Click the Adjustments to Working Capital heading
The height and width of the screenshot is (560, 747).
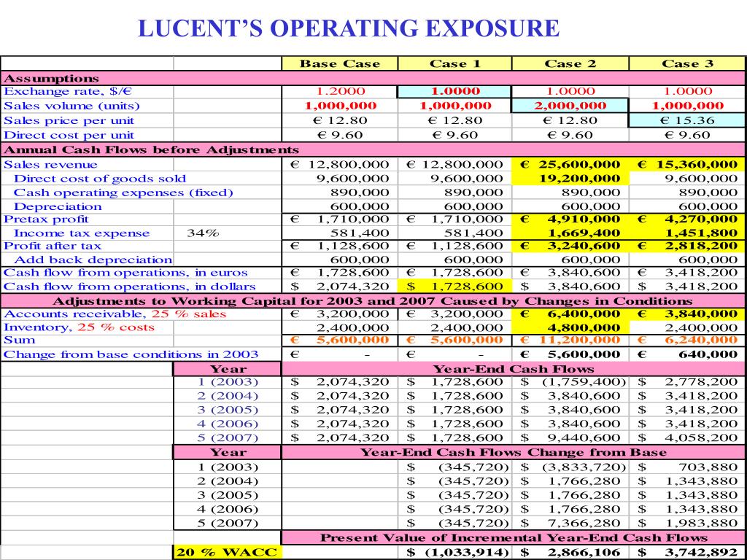(x=373, y=301)
